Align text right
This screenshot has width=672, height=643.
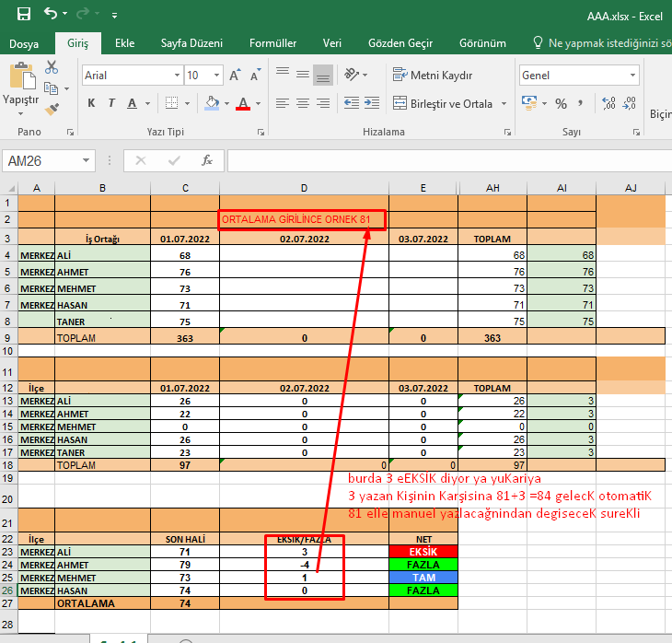(x=323, y=103)
